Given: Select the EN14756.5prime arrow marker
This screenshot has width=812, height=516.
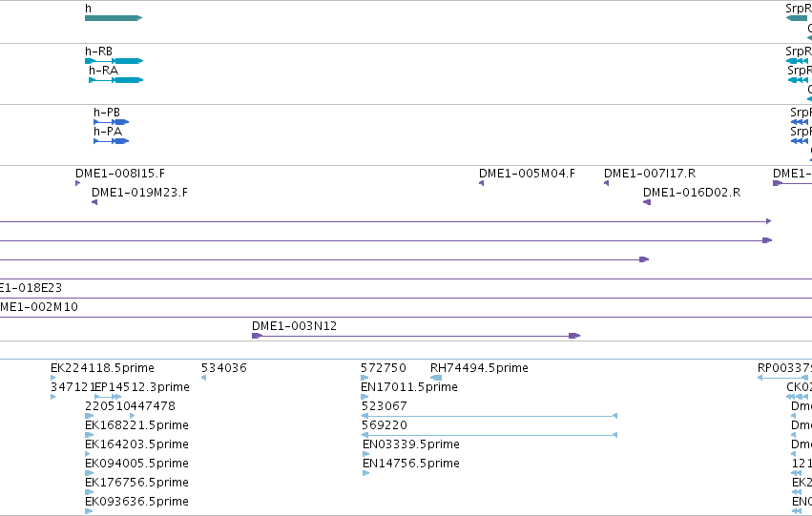Looking at the screenshot, I should point(366,473).
